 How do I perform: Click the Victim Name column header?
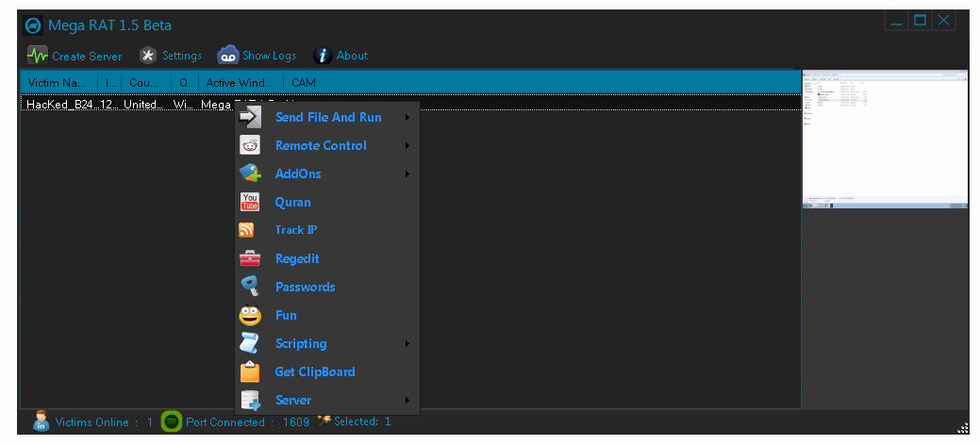coord(58,82)
